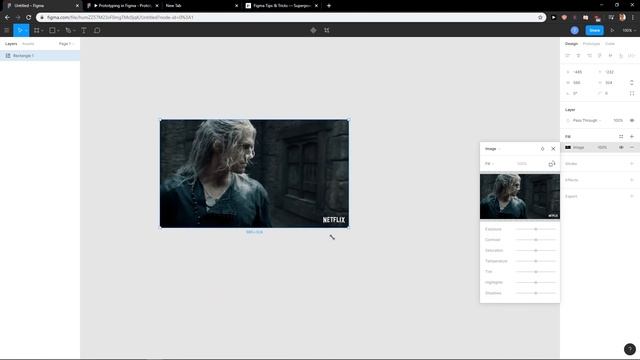Add an export setting with plus
The width and height of the screenshot is (640, 360).
coord(632,196)
